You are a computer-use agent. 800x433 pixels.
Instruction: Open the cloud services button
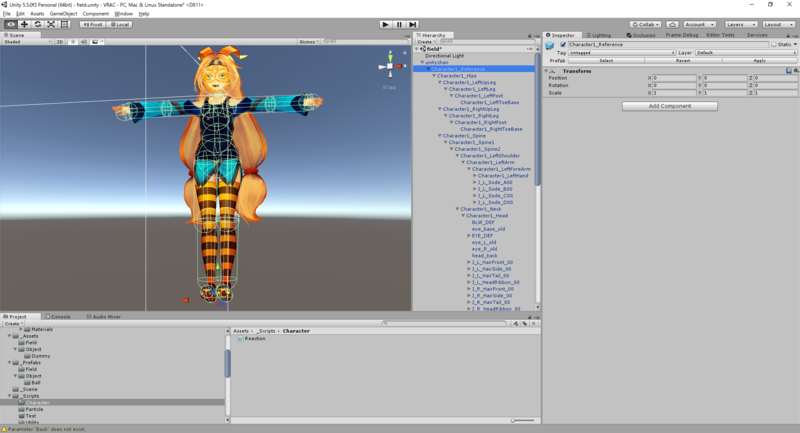(x=672, y=24)
